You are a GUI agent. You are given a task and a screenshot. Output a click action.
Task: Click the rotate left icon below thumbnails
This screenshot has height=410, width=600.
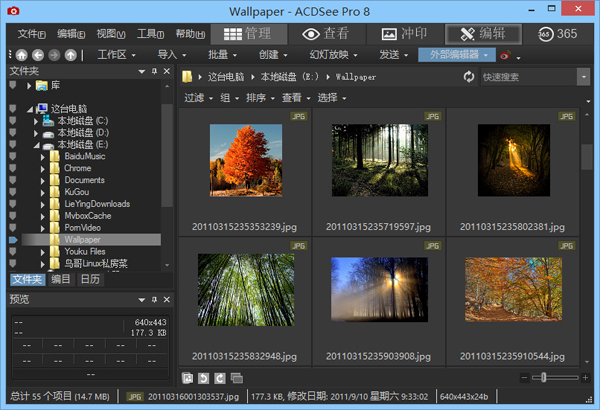[x=203, y=378]
